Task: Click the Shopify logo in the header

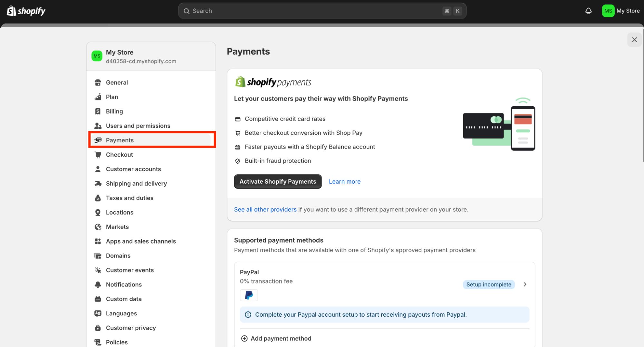Action: [26, 11]
